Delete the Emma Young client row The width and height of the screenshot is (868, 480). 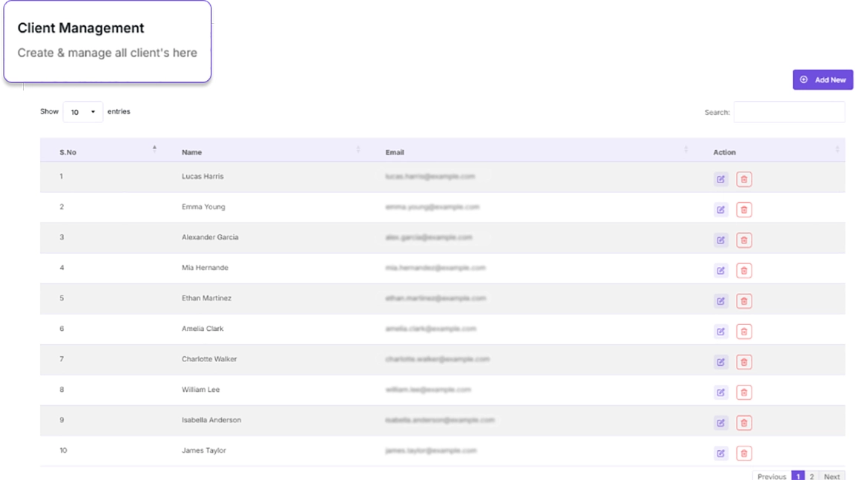[744, 210]
